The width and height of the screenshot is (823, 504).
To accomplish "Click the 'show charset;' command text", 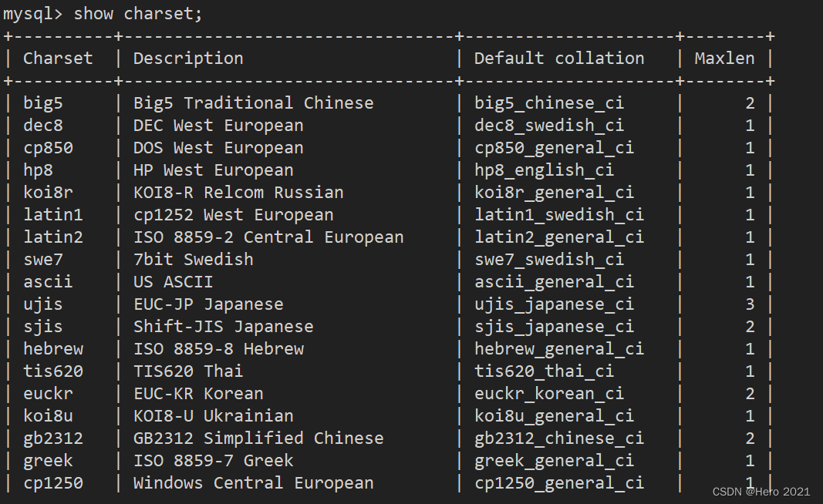I will (x=137, y=14).
